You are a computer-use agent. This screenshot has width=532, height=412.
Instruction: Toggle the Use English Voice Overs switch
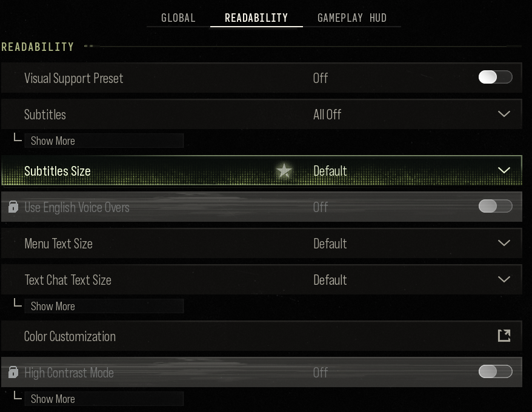(496, 206)
